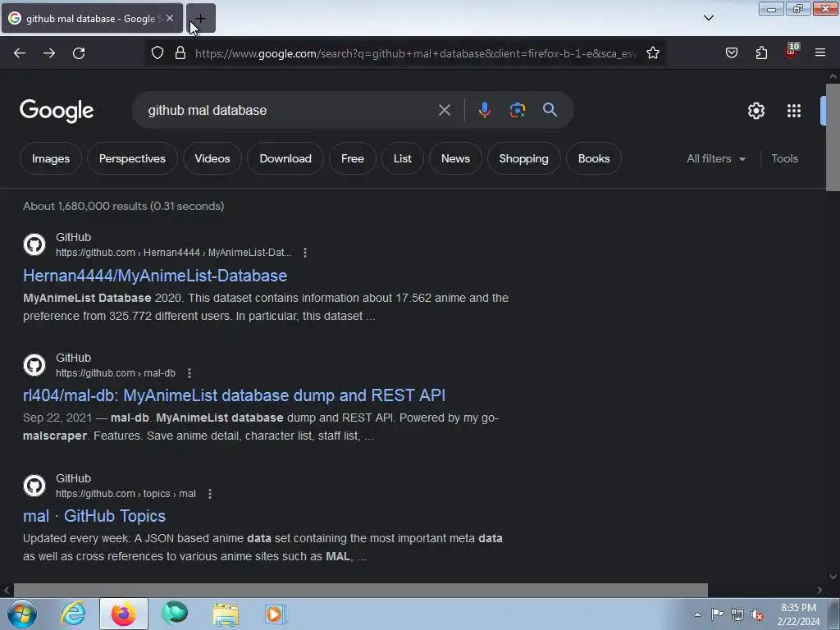Launch the media player from taskbar
This screenshot has width=840, height=630.
[x=276, y=614]
